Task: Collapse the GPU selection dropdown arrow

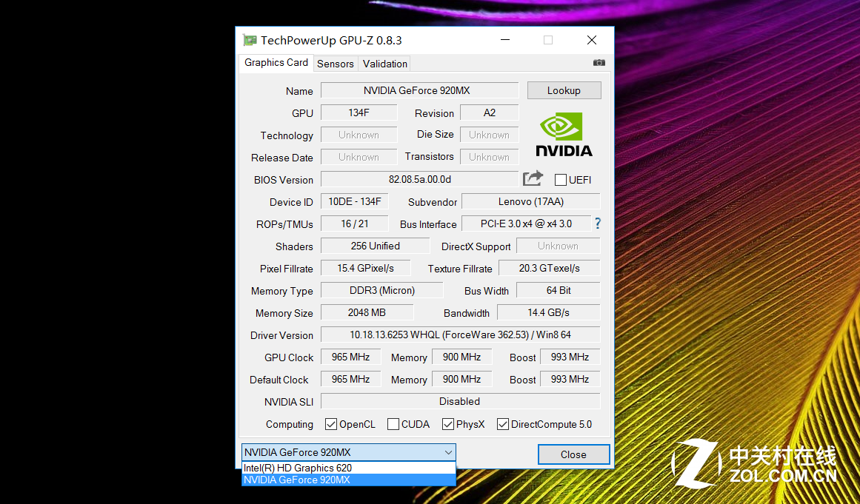Action: (448, 452)
